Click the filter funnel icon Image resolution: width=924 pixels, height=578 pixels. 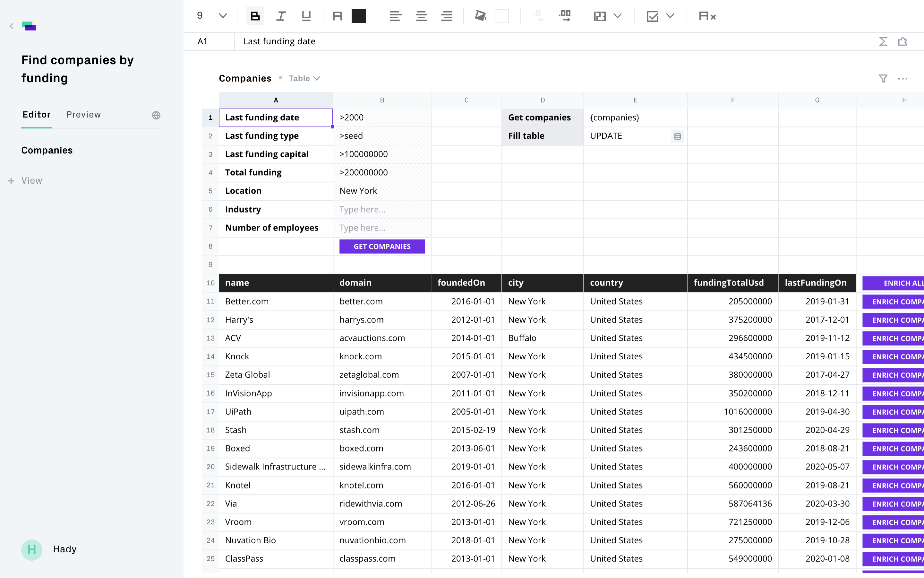883,78
